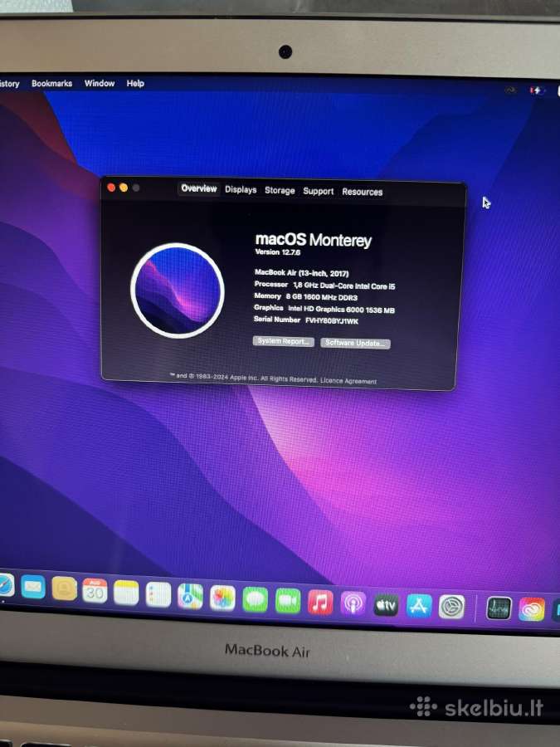Open the Mail app in the Dock
The image size is (560, 747).
(x=33, y=587)
